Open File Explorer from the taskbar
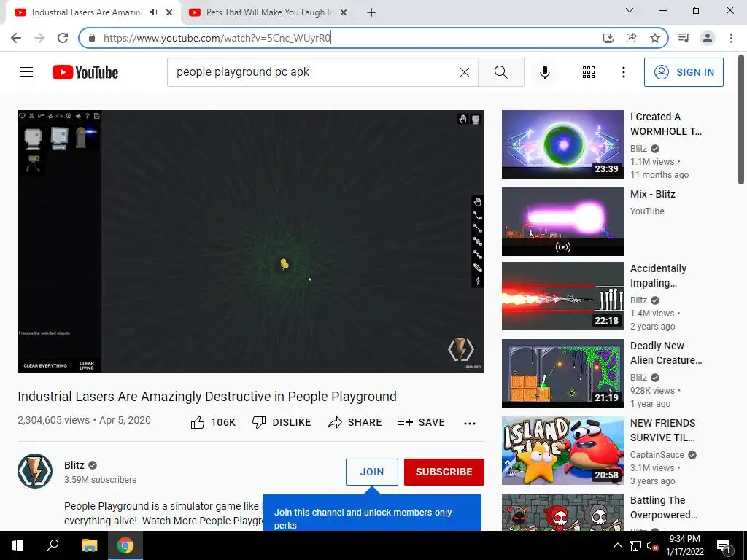The width and height of the screenshot is (747, 560). 89,545
